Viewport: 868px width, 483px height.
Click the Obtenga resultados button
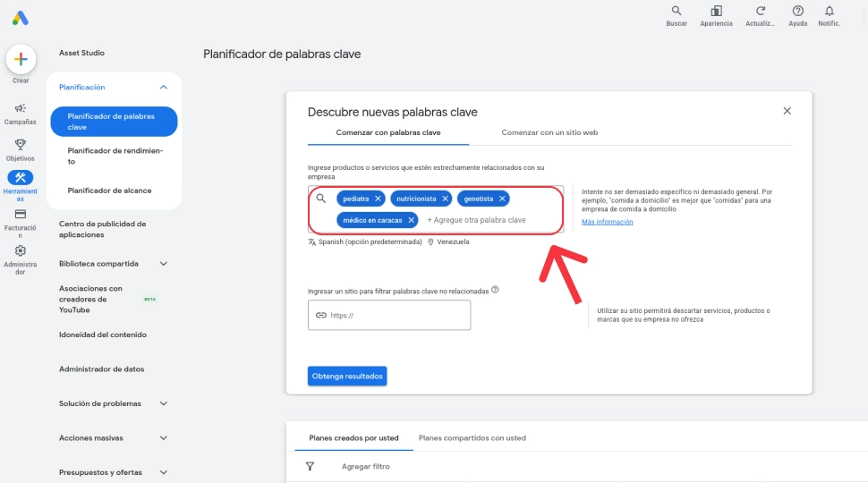[347, 377]
